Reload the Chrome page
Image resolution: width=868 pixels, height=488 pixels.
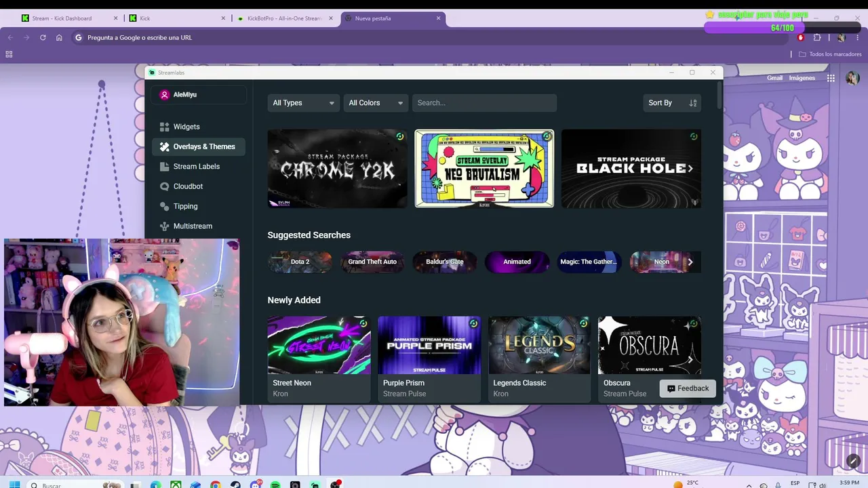[43, 37]
